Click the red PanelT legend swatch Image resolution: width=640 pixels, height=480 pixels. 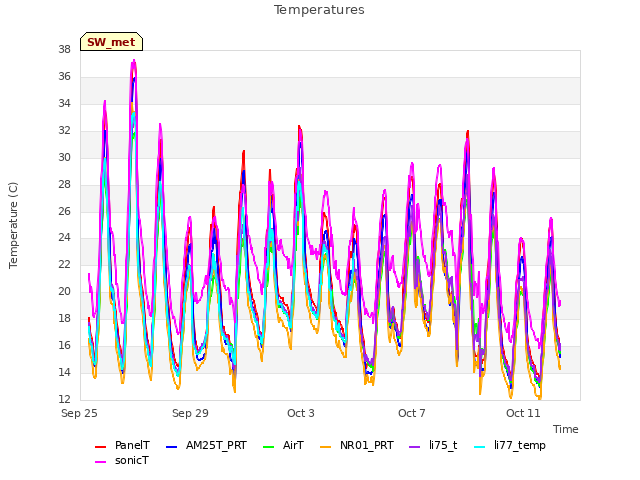point(100,447)
